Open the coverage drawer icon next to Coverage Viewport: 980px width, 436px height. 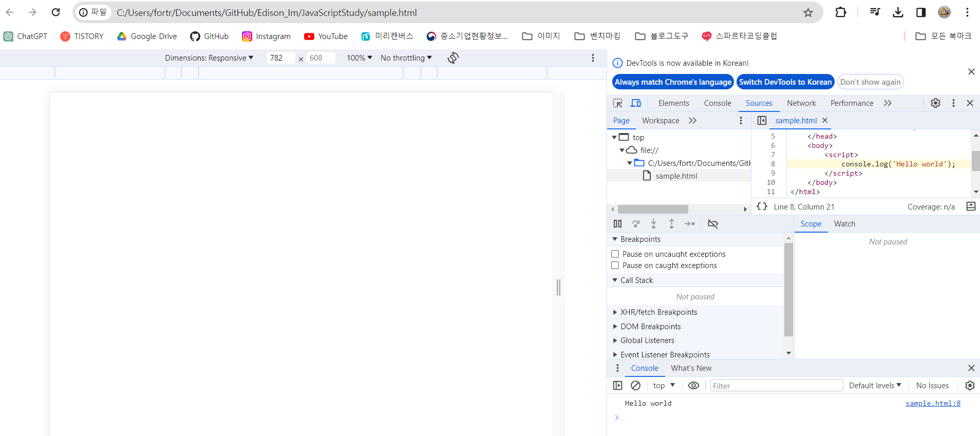coord(971,206)
